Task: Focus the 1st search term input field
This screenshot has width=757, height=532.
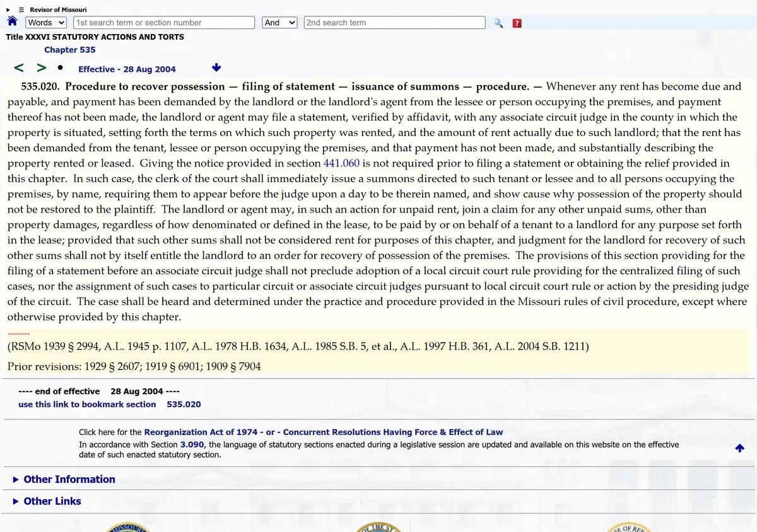Action: [x=163, y=23]
